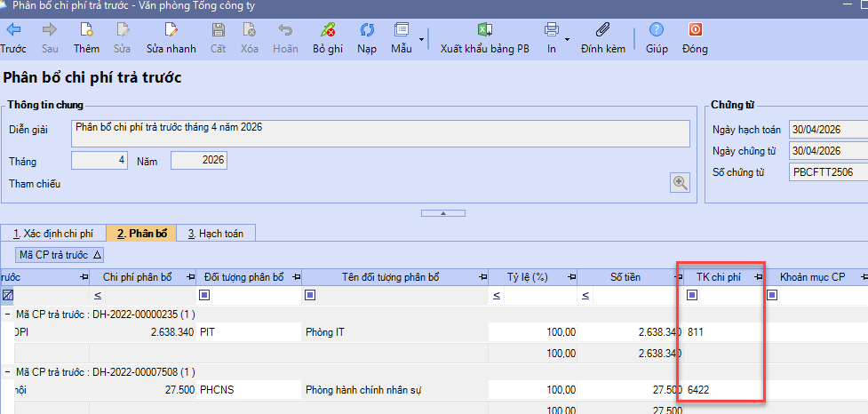Click the Mã CP trả trước grouping button
The height and width of the screenshot is (414, 868).
point(60,255)
